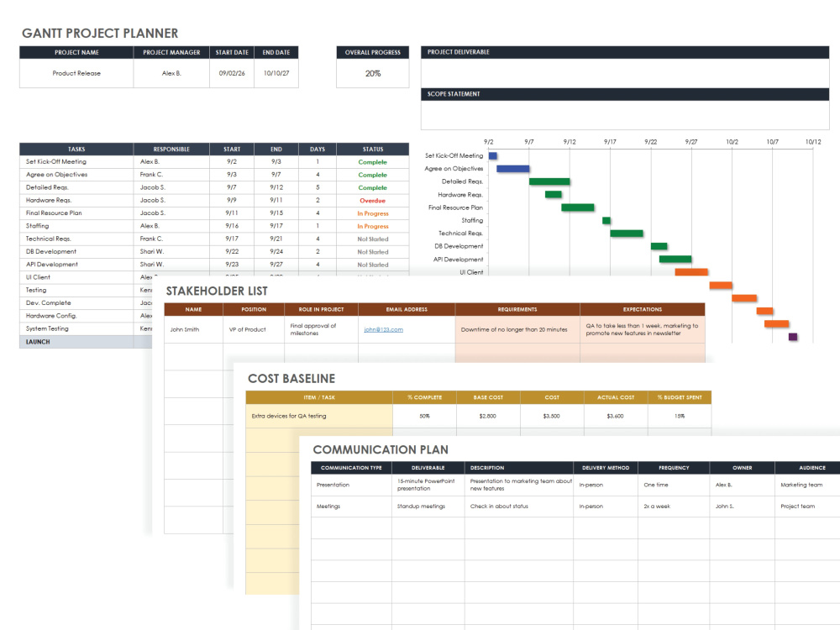The width and height of the screenshot is (840, 630).
Task: Select the base cost cell '$2,800'
Action: [x=488, y=416]
